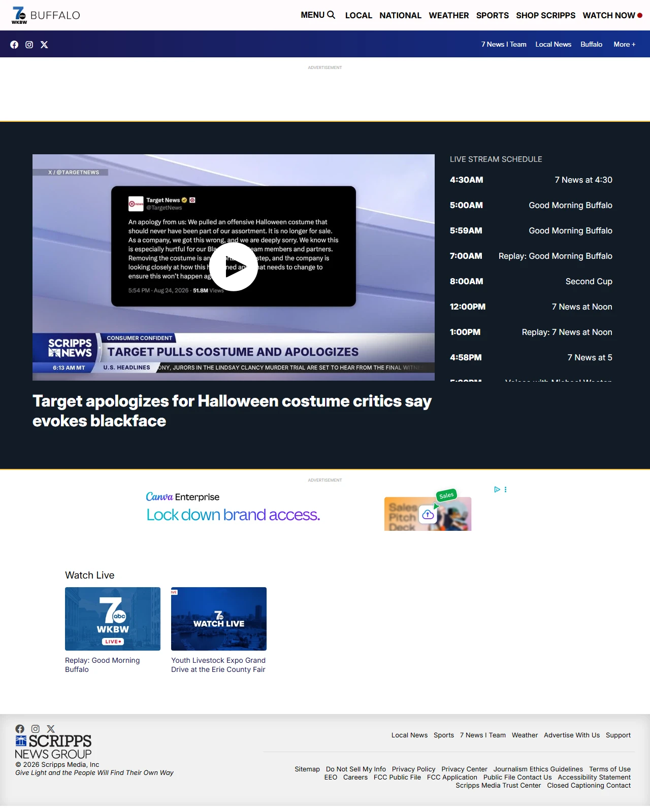Open Scripps Media Trust Center link
Image resolution: width=650 pixels, height=812 pixels.
pyautogui.click(x=498, y=785)
